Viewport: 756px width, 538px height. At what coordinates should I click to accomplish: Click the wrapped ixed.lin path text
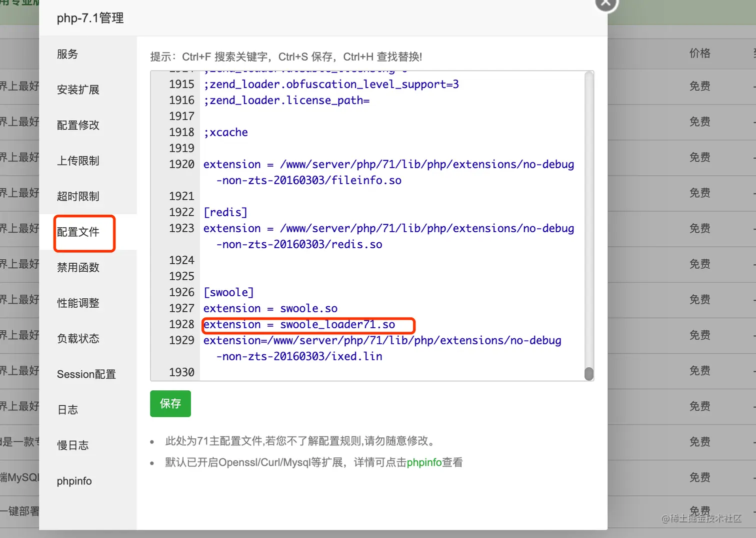click(x=299, y=356)
